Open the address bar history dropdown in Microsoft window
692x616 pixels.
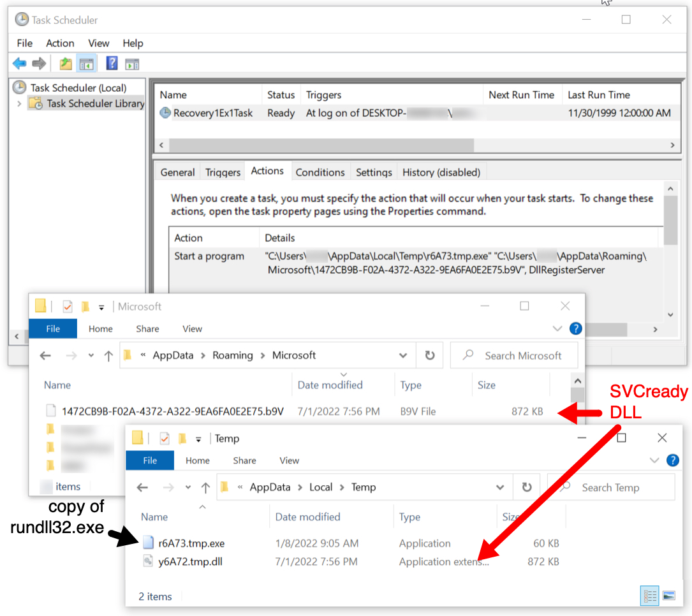point(403,355)
